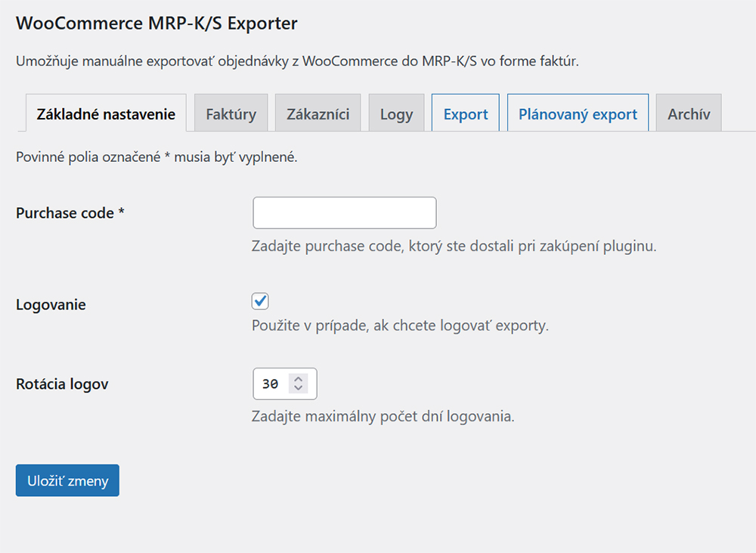Open the Základné nastavenie tab

(106, 113)
